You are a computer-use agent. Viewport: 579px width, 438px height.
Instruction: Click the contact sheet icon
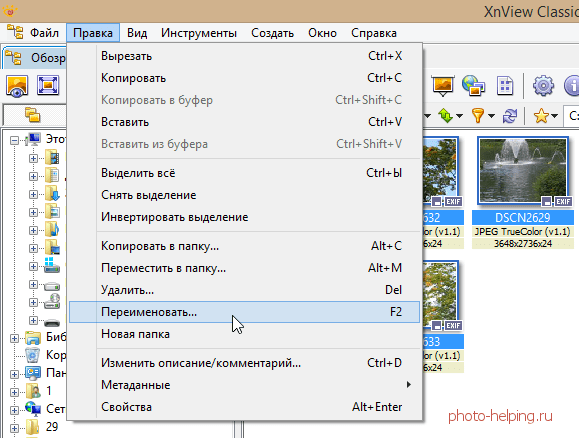click(x=505, y=86)
